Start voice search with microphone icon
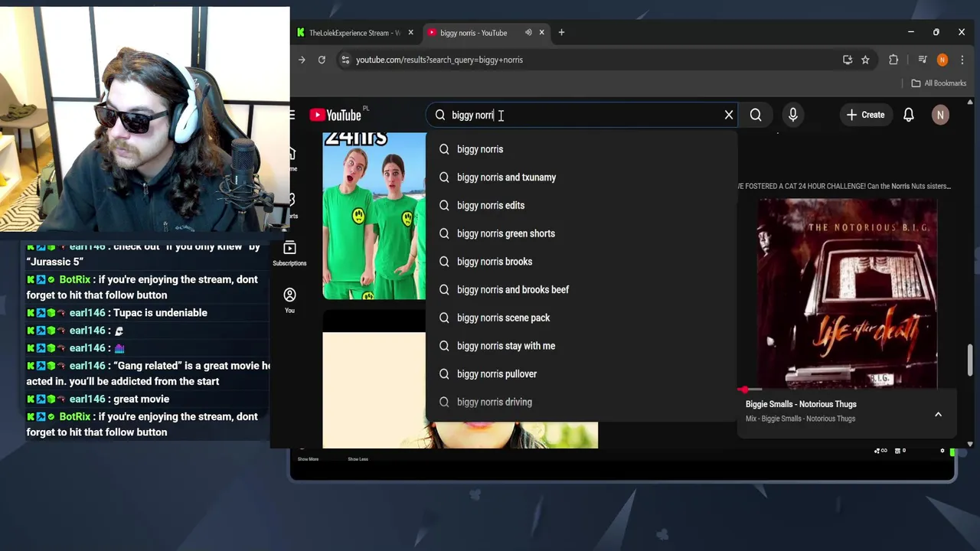Image resolution: width=980 pixels, height=551 pixels. pos(793,115)
